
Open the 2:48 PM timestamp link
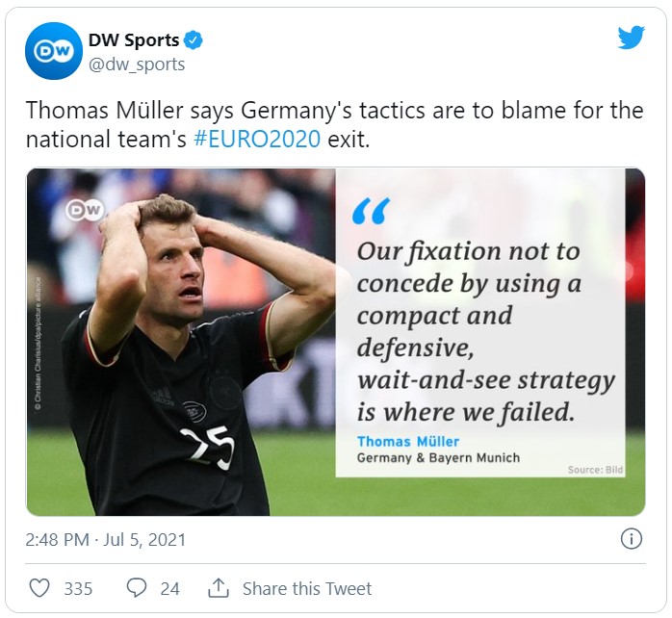(57, 540)
